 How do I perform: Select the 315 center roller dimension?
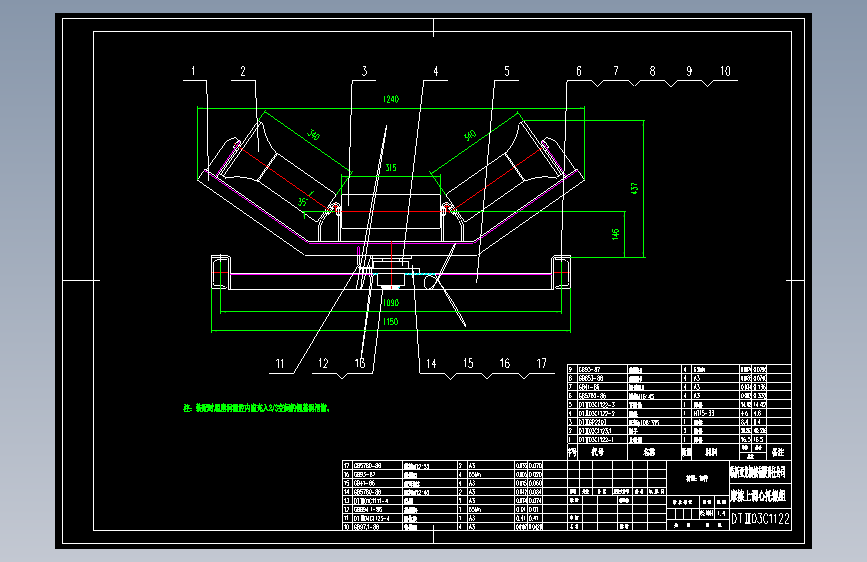(x=391, y=168)
